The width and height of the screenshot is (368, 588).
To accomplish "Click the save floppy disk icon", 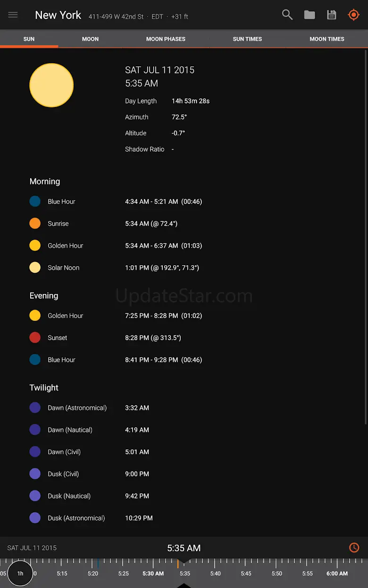I will click(332, 15).
